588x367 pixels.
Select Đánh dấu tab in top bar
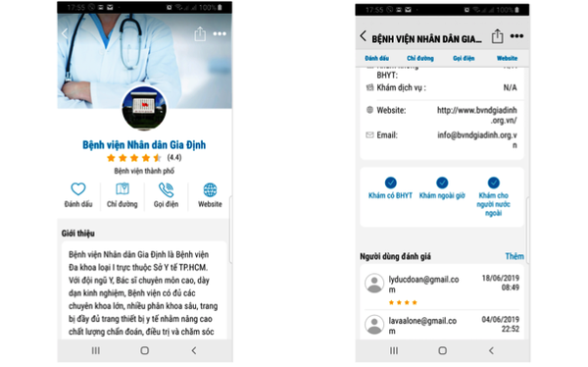tap(376, 58)
